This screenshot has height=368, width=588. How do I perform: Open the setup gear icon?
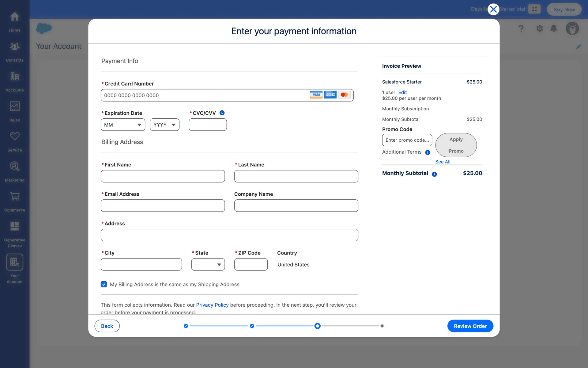tap(540, 29)
